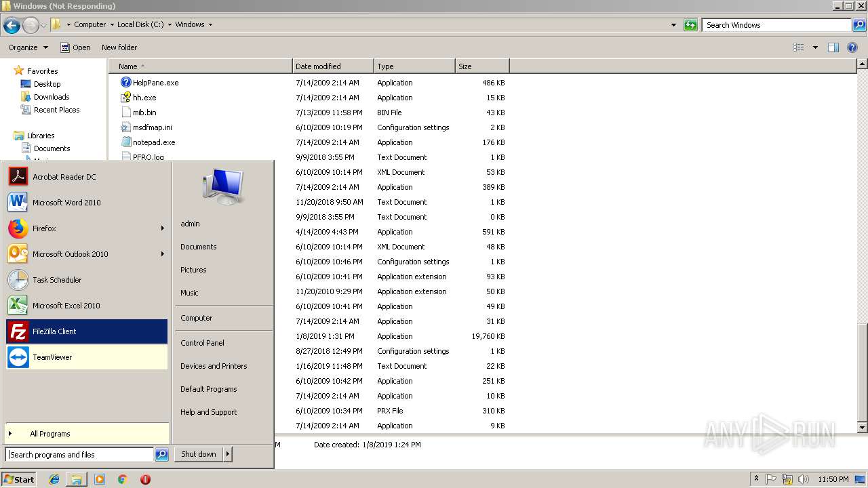Open the volume speaker icon

pyautogui.click(x=804, y=479)
